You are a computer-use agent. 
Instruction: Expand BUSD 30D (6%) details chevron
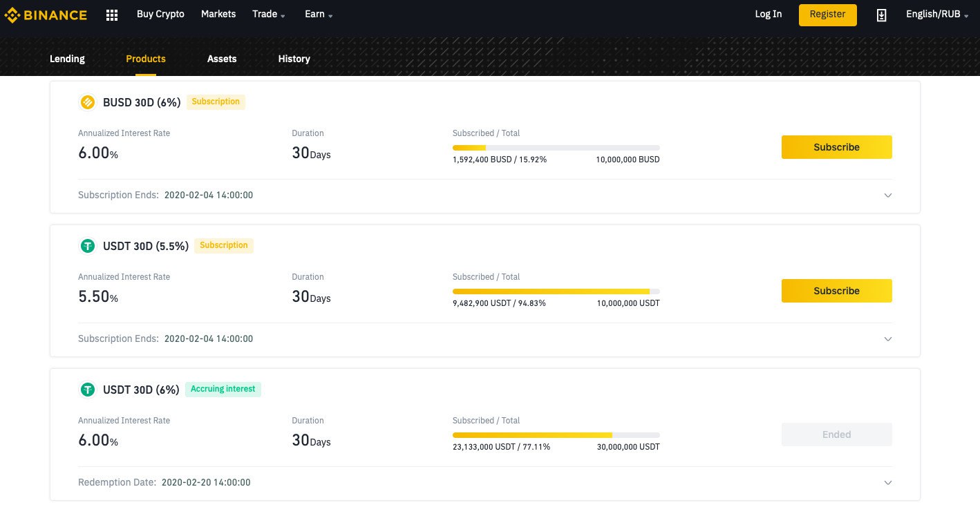pyautogui.click(x=888, y=195)
